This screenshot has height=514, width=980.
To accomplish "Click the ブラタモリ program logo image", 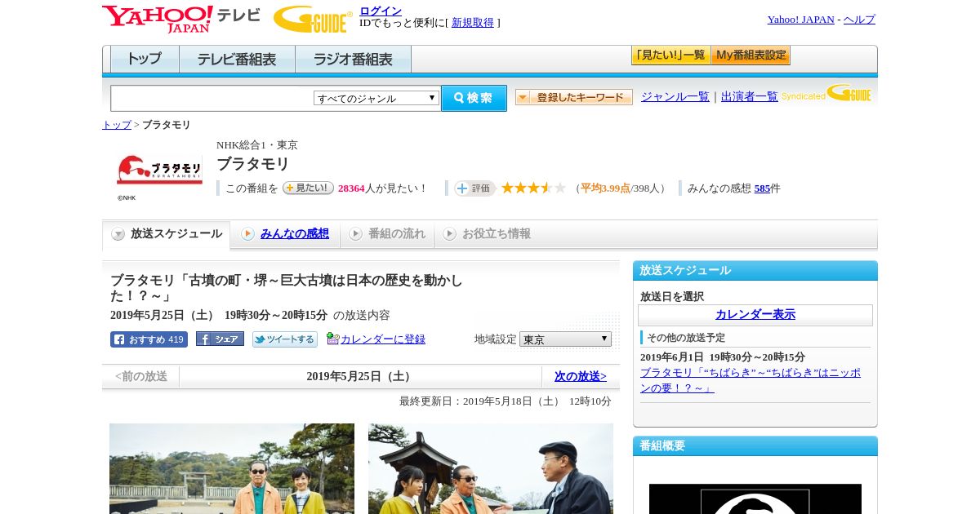I will click(159, 170).
